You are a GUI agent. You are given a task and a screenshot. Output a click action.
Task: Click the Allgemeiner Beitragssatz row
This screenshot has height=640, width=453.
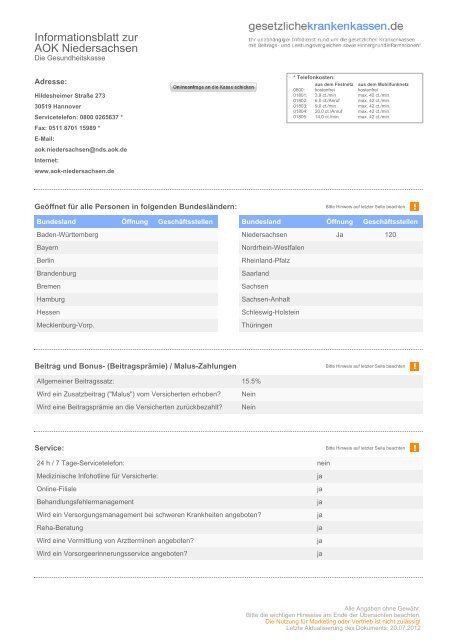tap(229, 381)
